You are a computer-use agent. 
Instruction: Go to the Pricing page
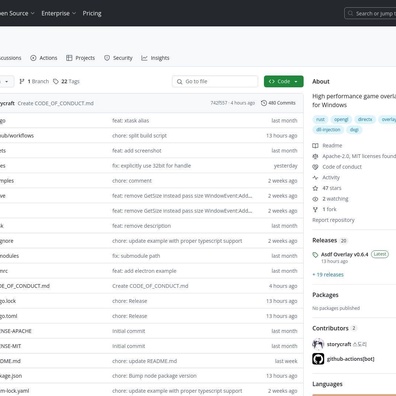(x=92, y=13)
